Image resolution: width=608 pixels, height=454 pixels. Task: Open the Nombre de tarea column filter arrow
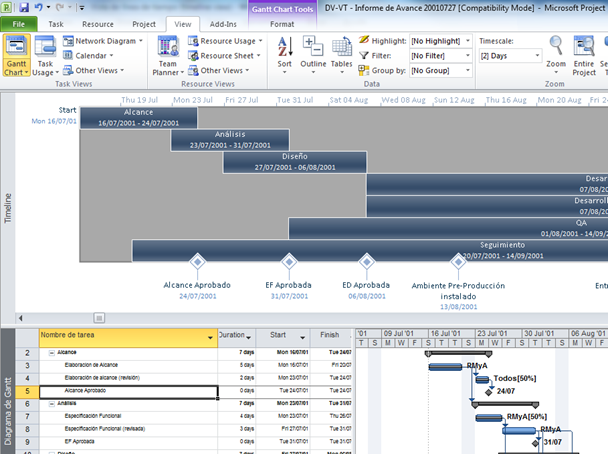[x=210, y=338]
